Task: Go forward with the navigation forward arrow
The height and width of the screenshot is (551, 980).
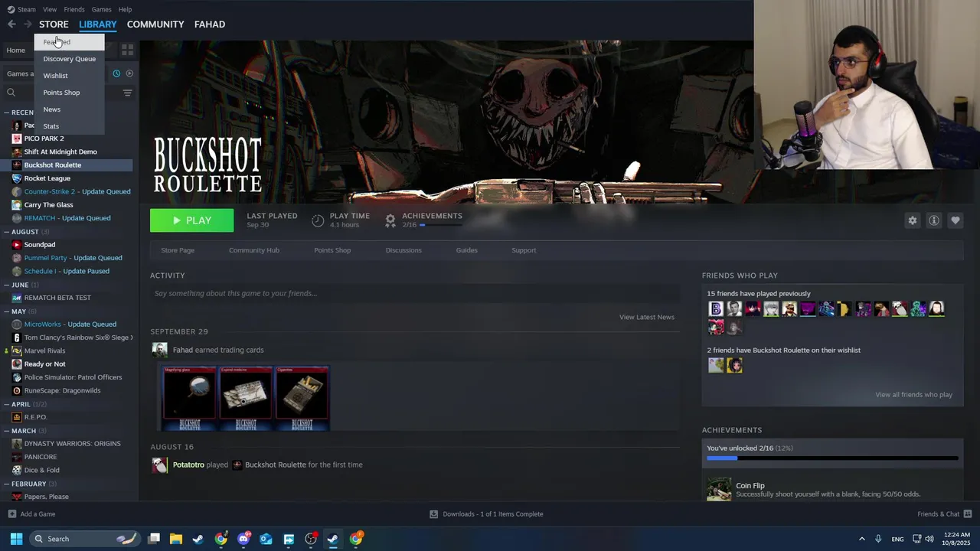Action: 28,24
